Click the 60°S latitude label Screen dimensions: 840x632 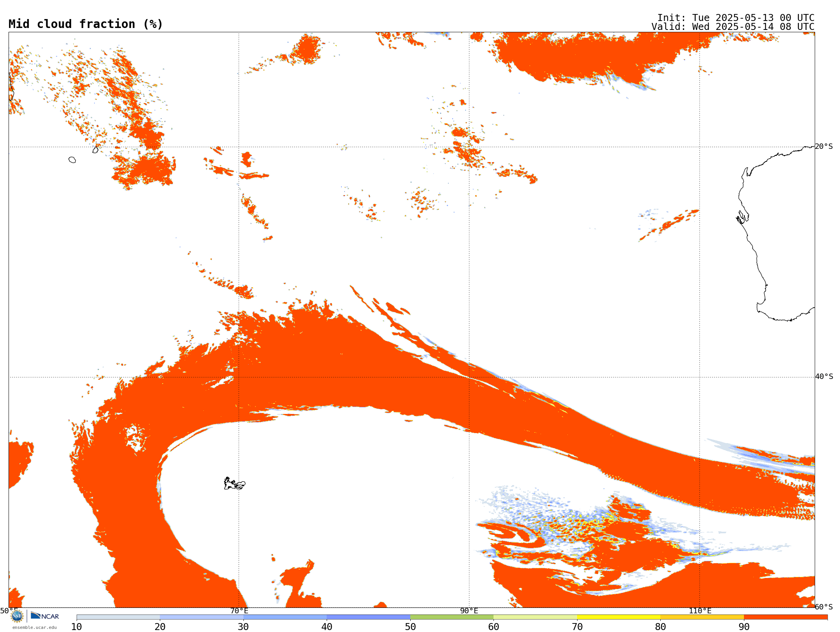[824, 607]
